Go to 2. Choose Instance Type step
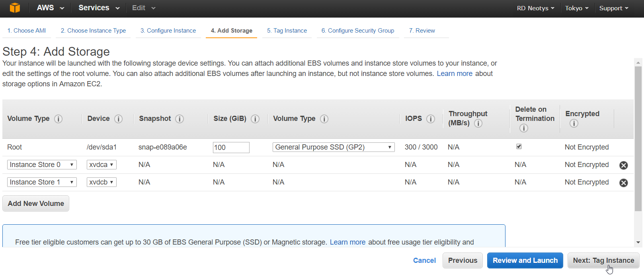The height and width of the screenshot is (276, 644). point(93,31)
